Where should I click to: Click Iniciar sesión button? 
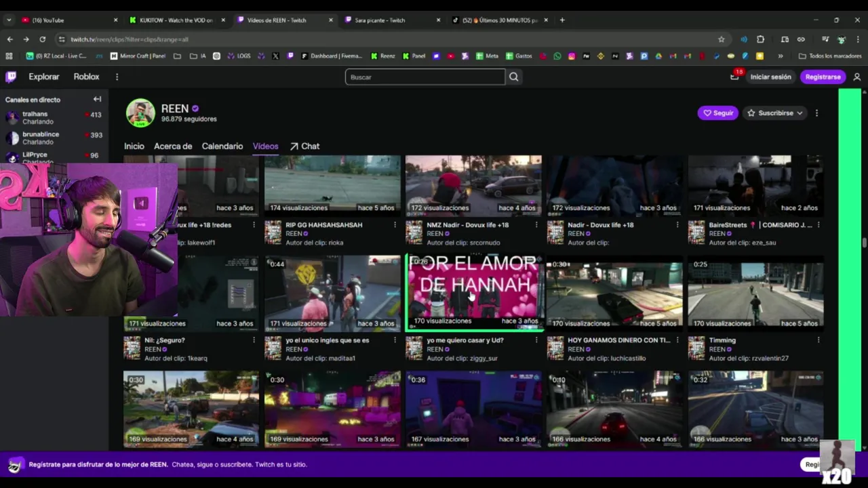(x=770, y=77)
